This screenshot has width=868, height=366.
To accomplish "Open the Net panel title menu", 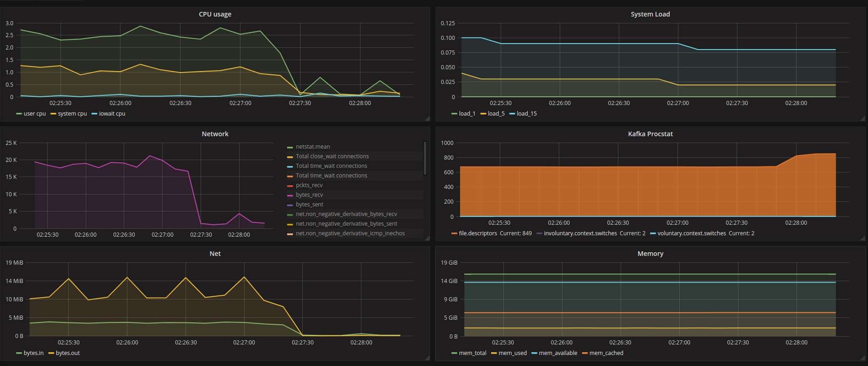I will pyautogui.click(x=215, y=254).
